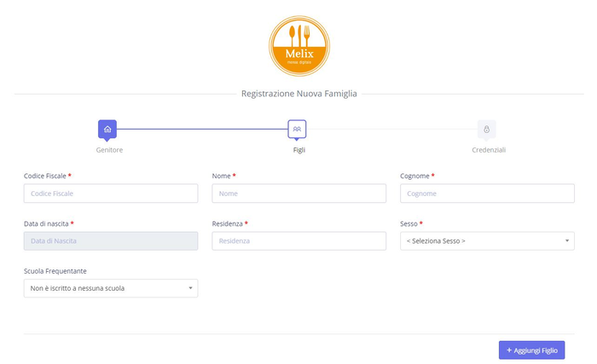Click the plus icon on Aggiungi Figlio
The height and width of the screenshot is (364, 597).
pyautogui.click(x=509, y=350)
